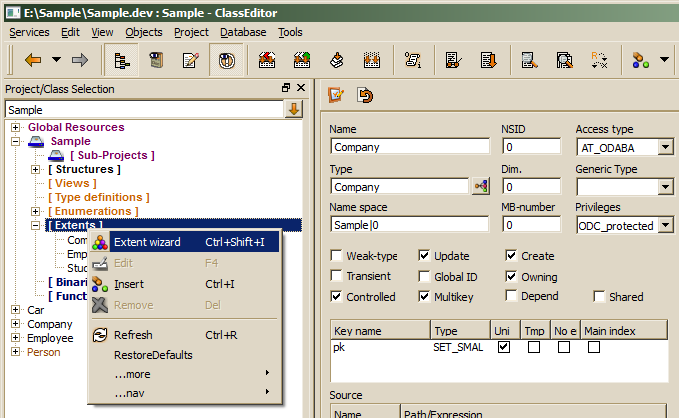Image resolution: width=679 pixels, height=418 pixels.
Task: Open the Access type dropdown
Action: tap(665, 147)
